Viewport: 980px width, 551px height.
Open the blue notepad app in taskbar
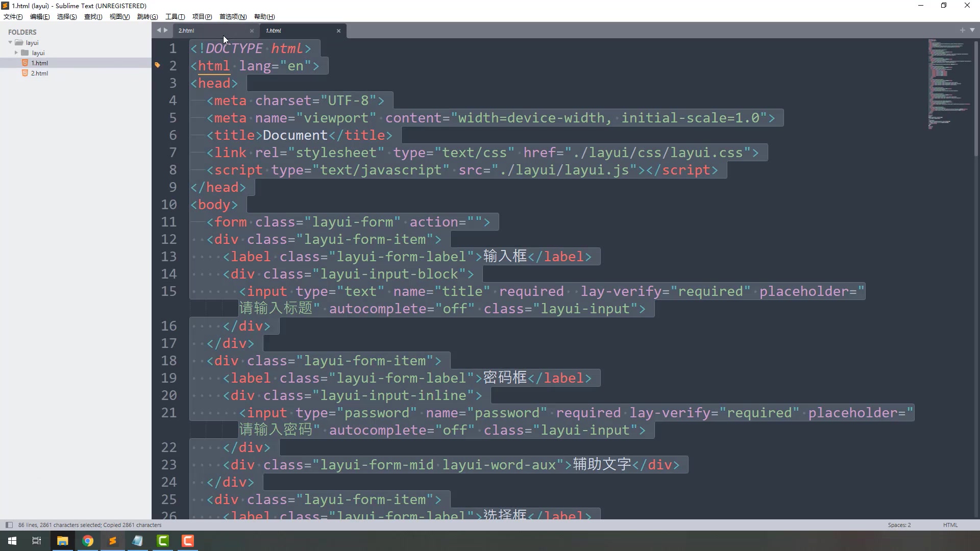click(x=138, y=541)
